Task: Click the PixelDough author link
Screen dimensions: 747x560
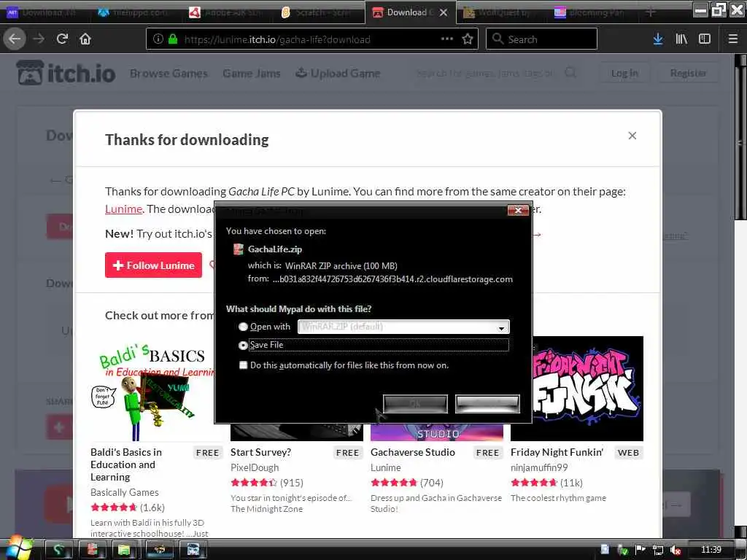Action: point(255,467)
